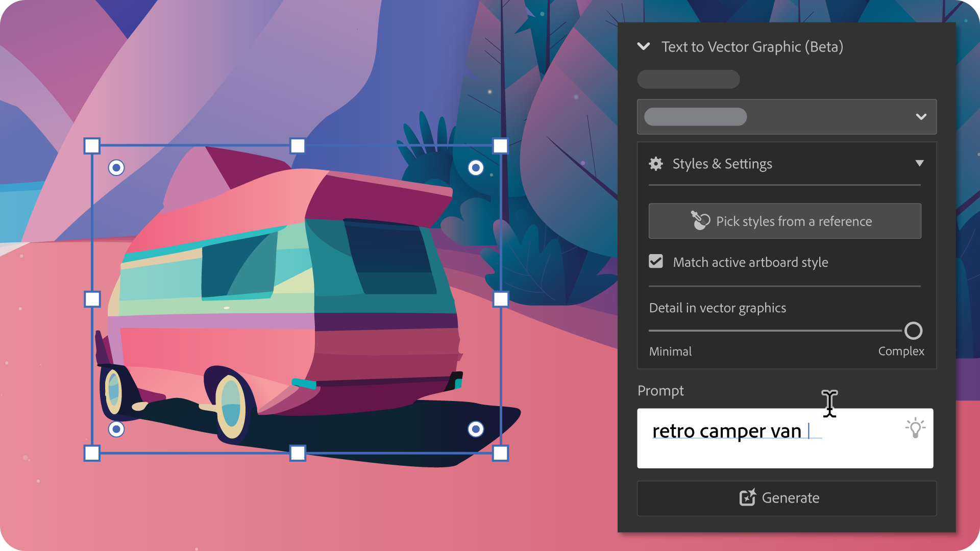This screenshot has width=980, height=551.
Task: Click the sparkle icon inside the Generate button
Action: pyautogui.click(x=747, y=498)
